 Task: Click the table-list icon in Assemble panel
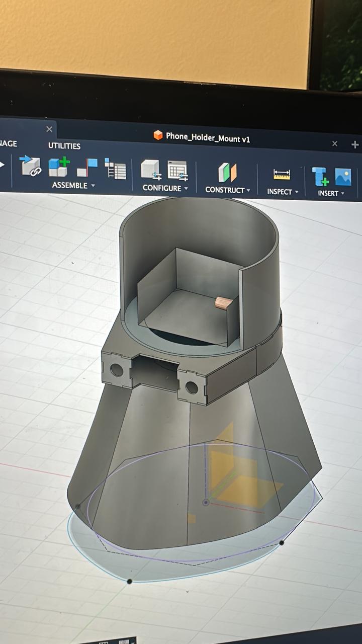115,169
